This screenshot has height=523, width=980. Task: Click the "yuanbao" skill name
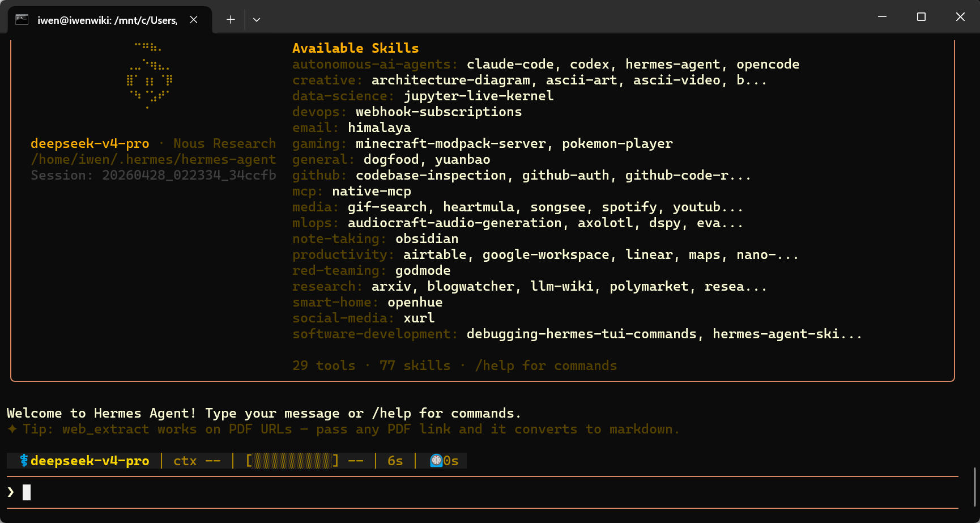click(x=463, y=159)
